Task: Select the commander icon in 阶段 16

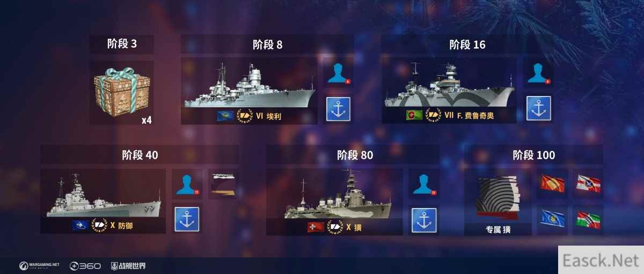Action: [x=538, y=75]
